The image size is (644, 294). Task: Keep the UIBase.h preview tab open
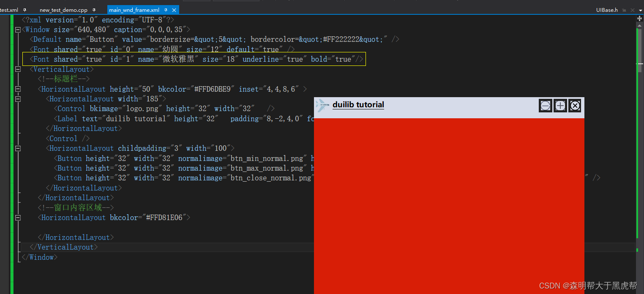coord(624,10)
